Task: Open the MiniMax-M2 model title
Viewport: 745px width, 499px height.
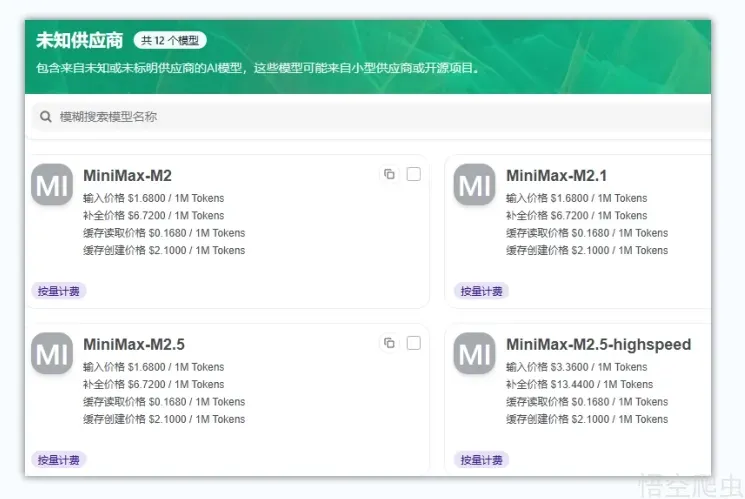Action: pos(127,176)
